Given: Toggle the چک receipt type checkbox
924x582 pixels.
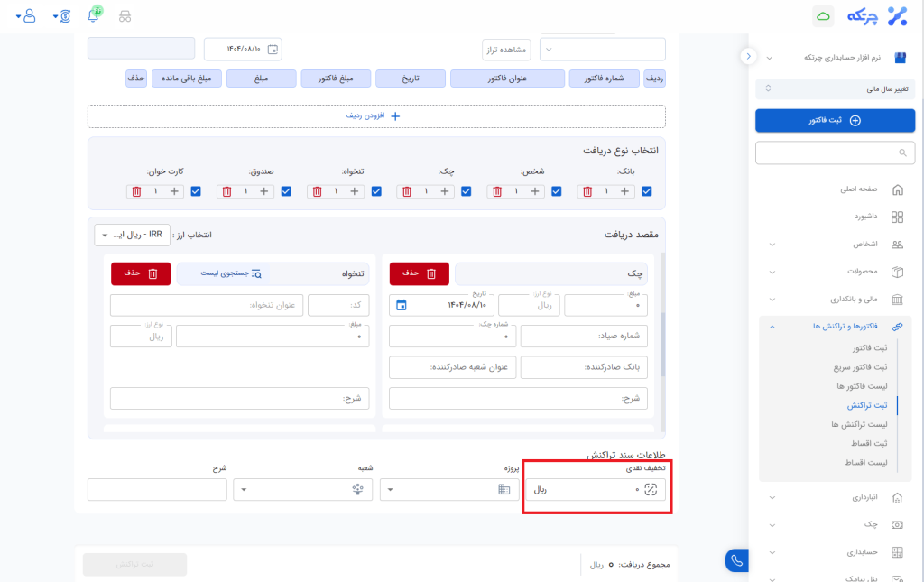Looking at the screenshot, I should (x=466, y=191).
